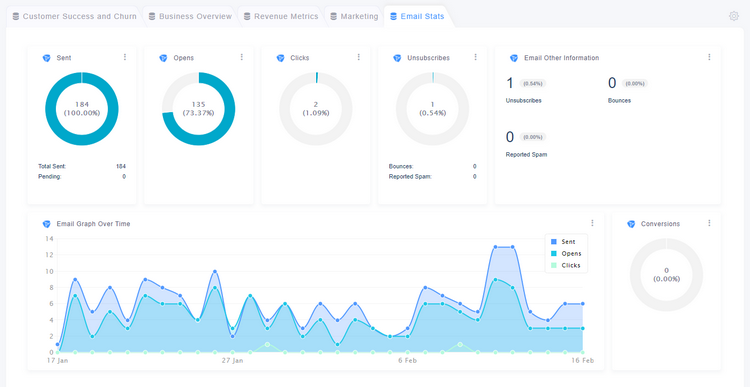Click the 135 (73.37%) Opens value

click(x=199, y=109)
